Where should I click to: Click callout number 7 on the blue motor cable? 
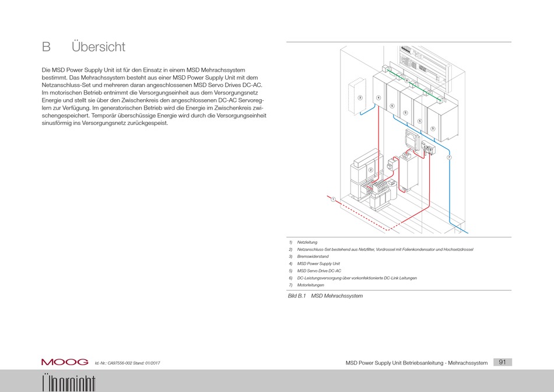449,157
